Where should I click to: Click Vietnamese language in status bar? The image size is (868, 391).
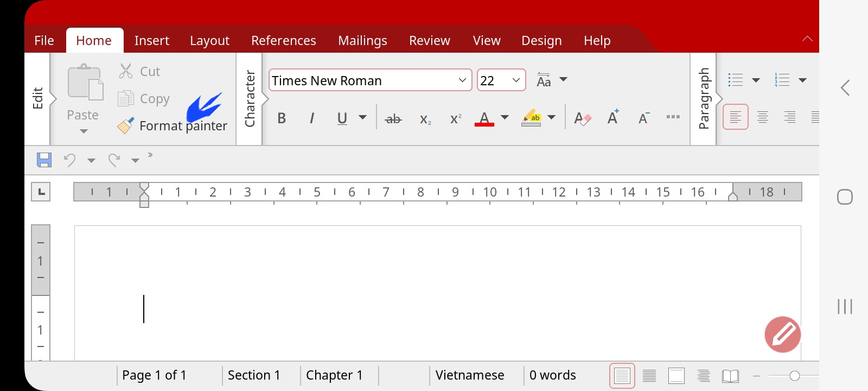(470, 375)
